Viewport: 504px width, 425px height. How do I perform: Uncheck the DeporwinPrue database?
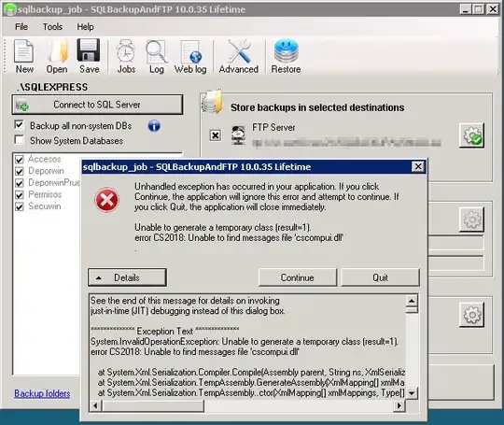[20, 183]
